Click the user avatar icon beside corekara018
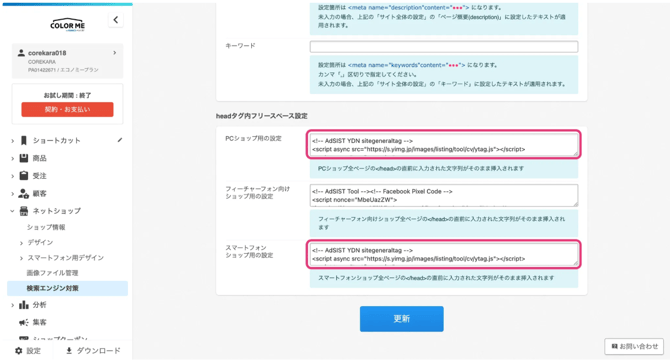The height and width of the screenshot is (361, 670). point(21,53)
